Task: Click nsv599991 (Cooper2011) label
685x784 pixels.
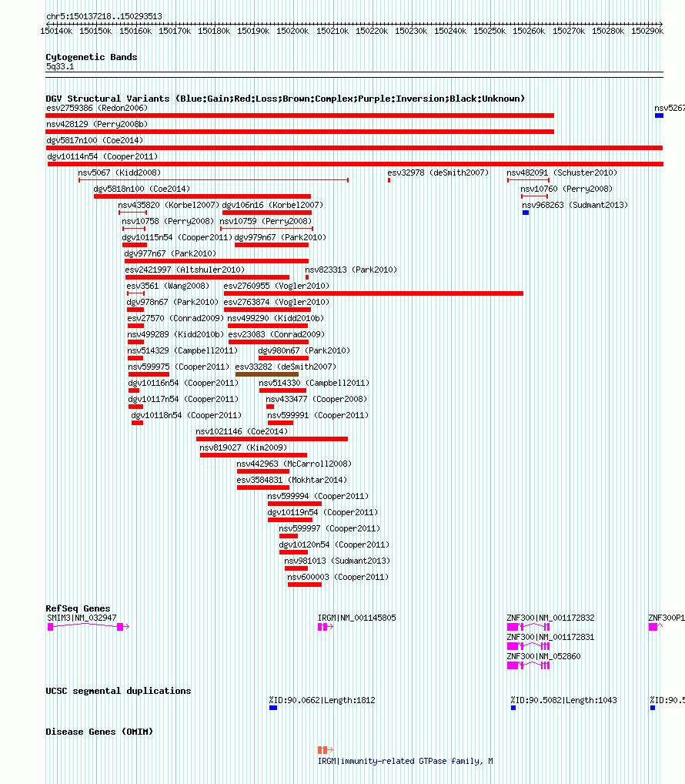Action: [319, 415]
